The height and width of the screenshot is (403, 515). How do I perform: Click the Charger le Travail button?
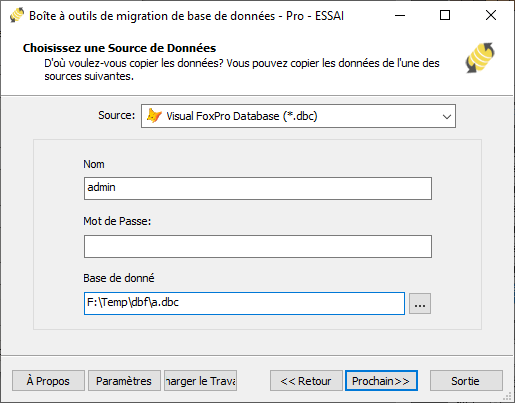point(200,381)
